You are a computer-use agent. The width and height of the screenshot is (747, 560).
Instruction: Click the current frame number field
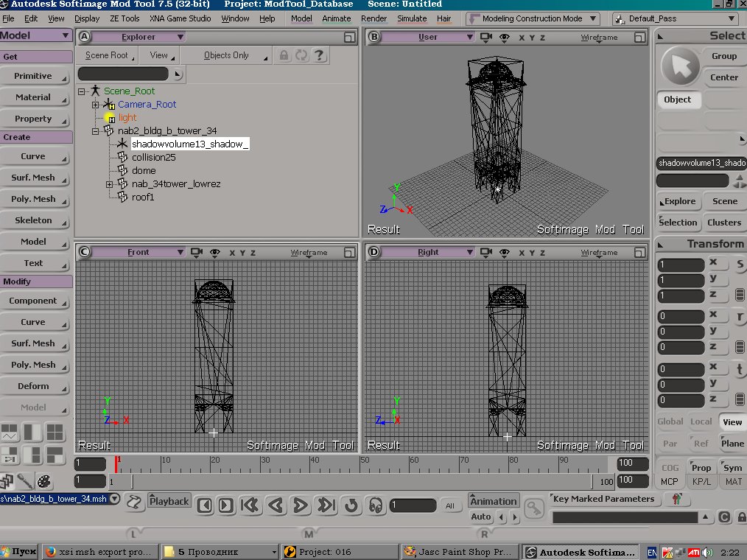point(413,505)
